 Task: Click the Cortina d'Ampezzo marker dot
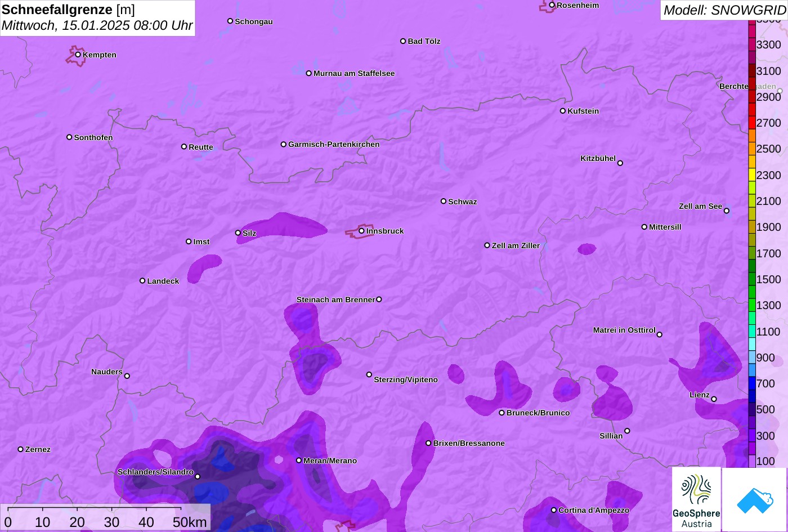pos(554,510)
